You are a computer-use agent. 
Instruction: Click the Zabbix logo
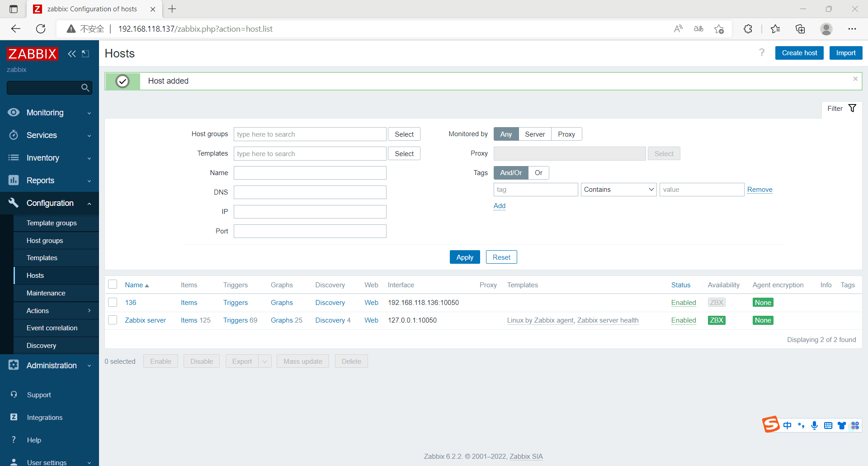33,54
